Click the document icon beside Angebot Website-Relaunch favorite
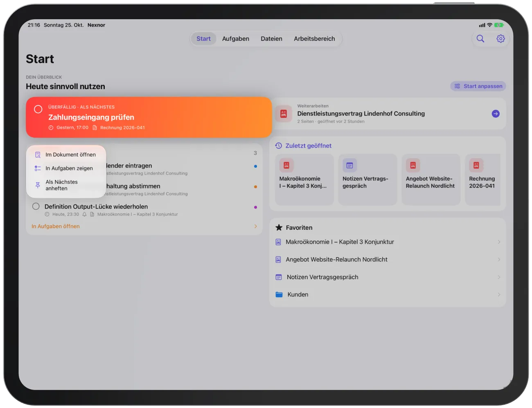532x408 pixels. (x=278, y=260)
